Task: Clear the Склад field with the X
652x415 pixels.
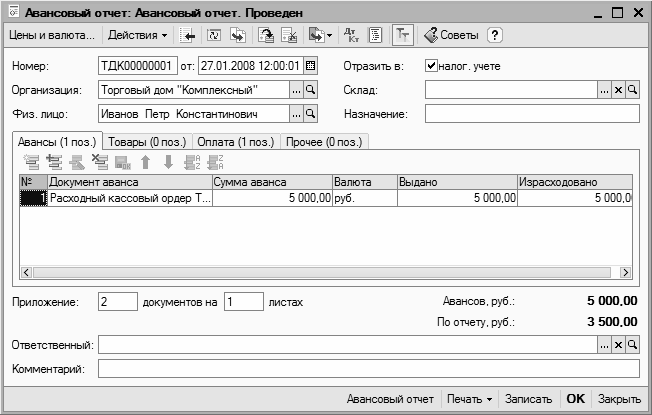Action: tap(618, 90)
